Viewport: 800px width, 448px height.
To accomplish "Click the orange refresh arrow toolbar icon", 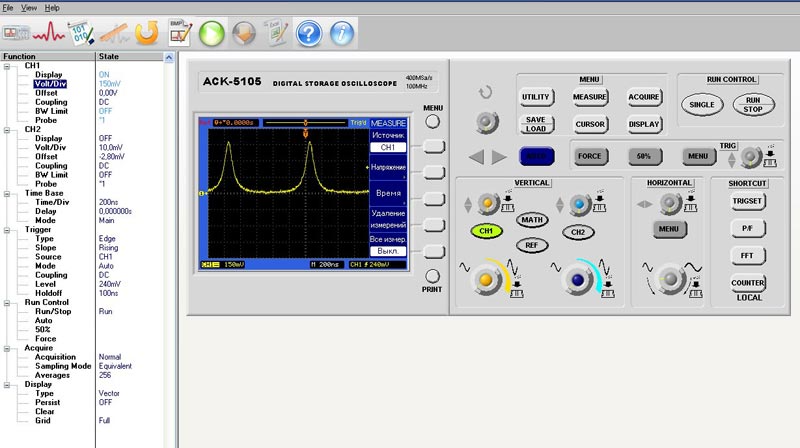I will 147,33.
